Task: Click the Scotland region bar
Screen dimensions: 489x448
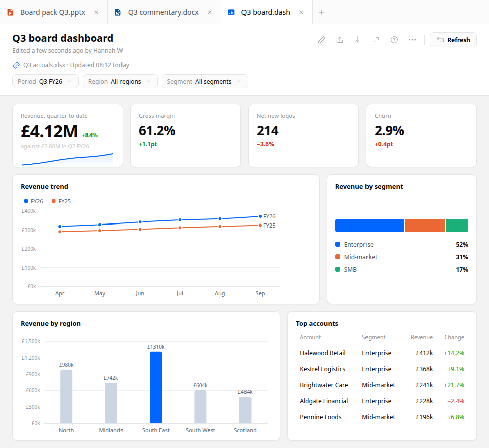Action: pos(245,410)
